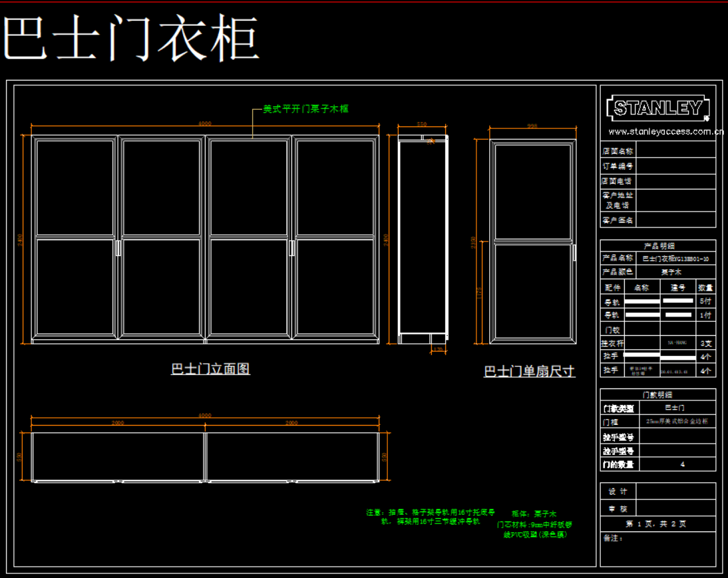The width and height of the screenshot is (728, 578).
Task: Click the empty field beside 设计
Action: 675,492
